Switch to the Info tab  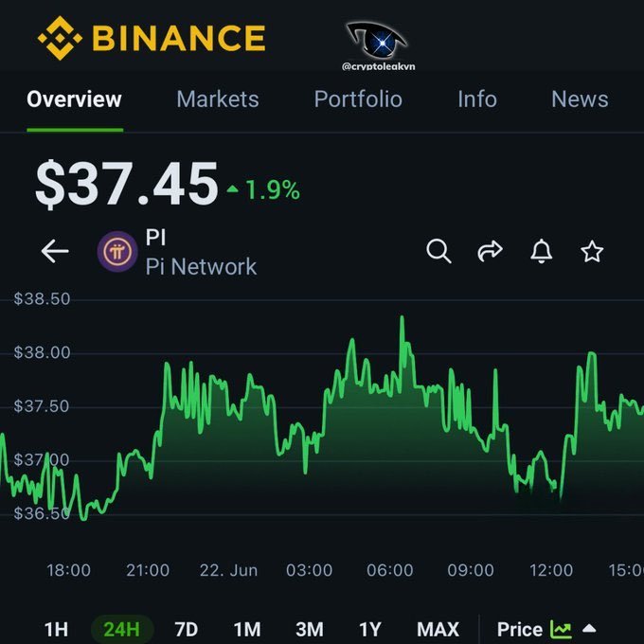tap(477, 99)
